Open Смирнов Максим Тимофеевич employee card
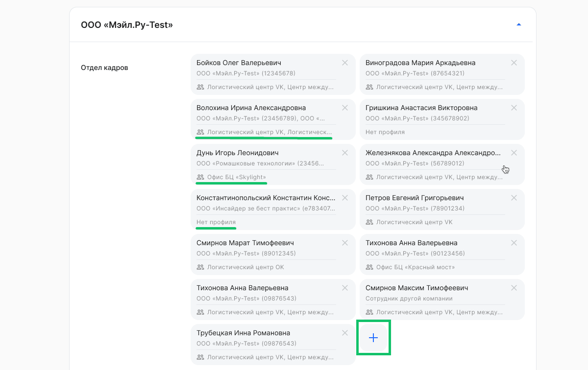The image size is (588, 370). click(442, 300)
